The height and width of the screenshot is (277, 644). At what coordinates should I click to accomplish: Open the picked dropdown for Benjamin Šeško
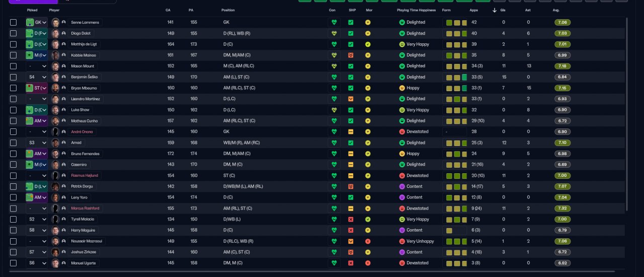point(37,77)
